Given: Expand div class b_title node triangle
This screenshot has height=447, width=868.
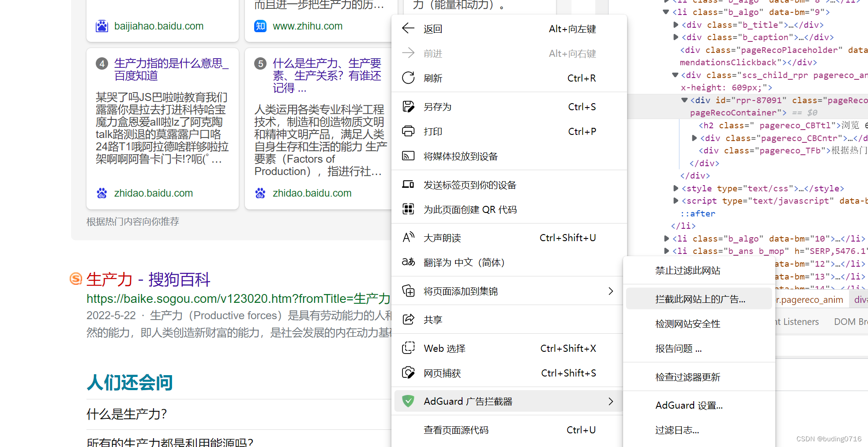Looking at the screenshot, I should (676, 25).
